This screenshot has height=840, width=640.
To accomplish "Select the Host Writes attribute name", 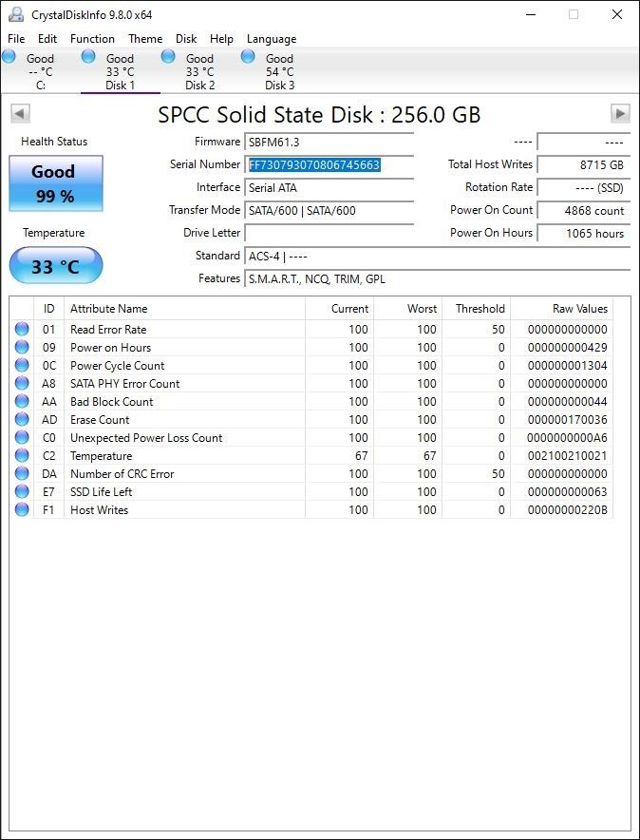I will click(x=99, y=510).
